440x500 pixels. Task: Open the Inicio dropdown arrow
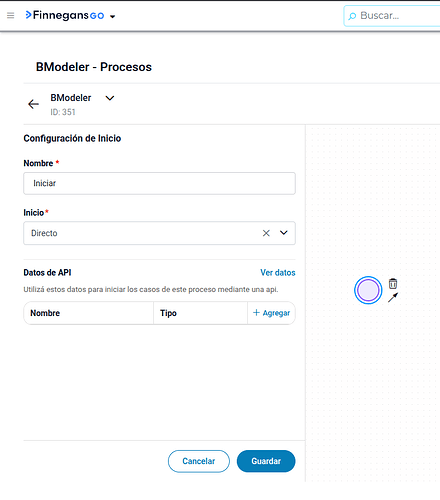click(284, 233)
